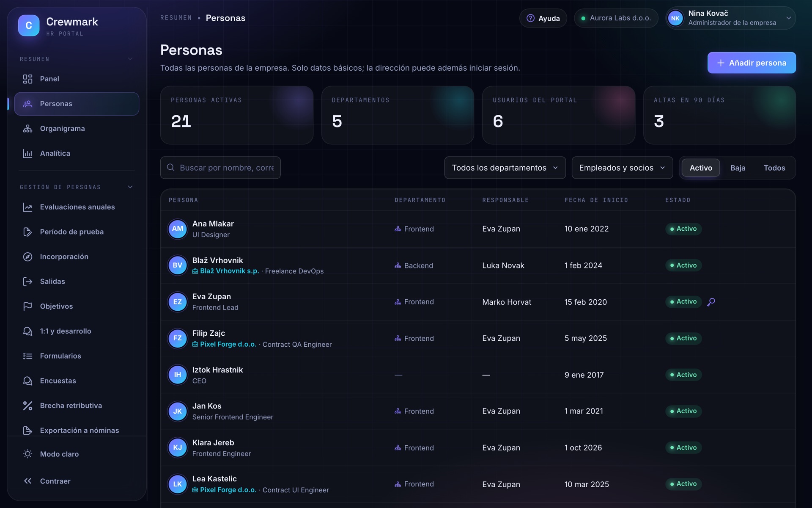
Task: Open the Brecha retributiva percent icon
Action: click(27, 406)
